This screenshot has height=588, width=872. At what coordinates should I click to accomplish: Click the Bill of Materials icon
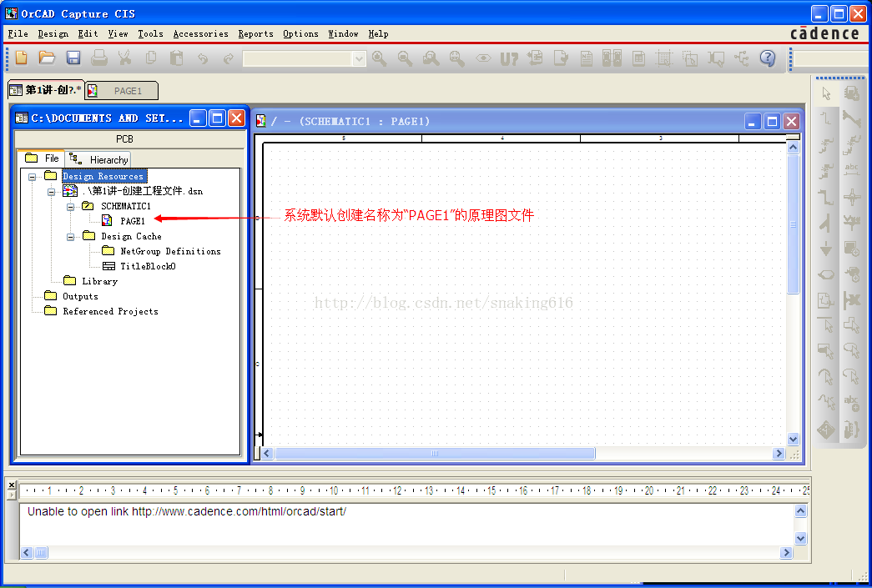pyautogui.click(x=638, y=58)
